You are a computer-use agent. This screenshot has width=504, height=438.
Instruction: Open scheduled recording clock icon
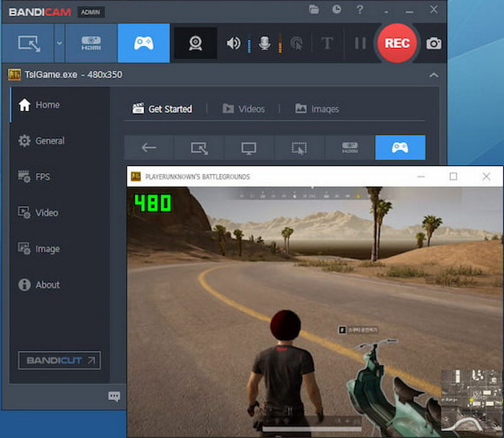pos(336,9)
